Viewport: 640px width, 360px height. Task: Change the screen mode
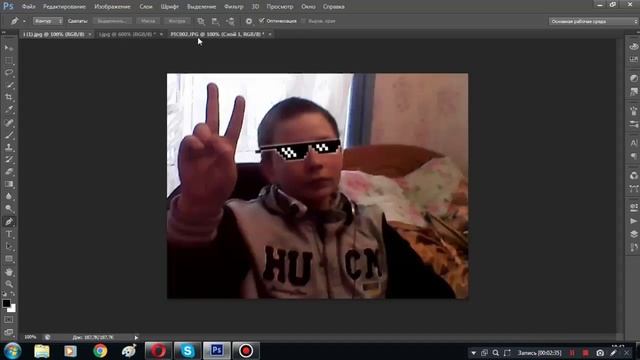9,332
